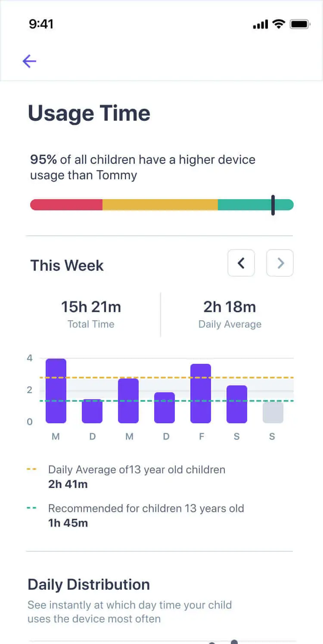This screenshot has height=644, width=323.
Task: Tap the cellular signal bars icon
Action: point(261,25)
